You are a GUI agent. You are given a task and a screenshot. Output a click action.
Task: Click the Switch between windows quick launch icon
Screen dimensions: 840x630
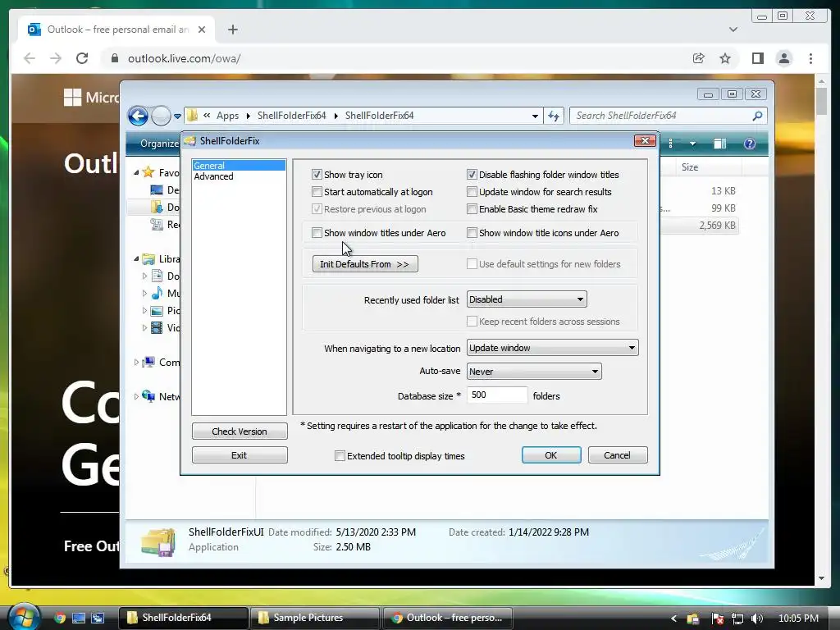click(98, 618)
